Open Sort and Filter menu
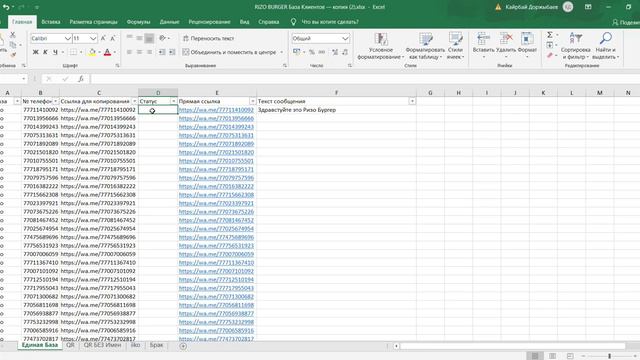 coord(576,46)
